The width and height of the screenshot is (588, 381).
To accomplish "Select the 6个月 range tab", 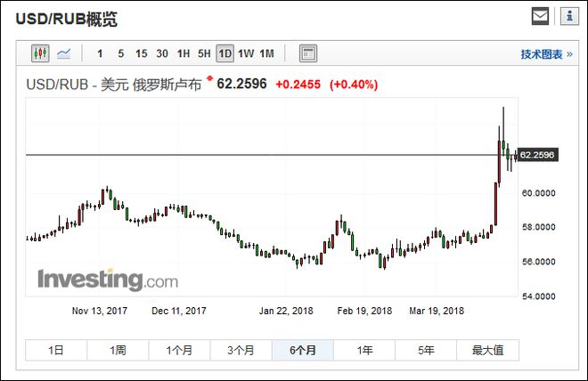I will point(303,350).
